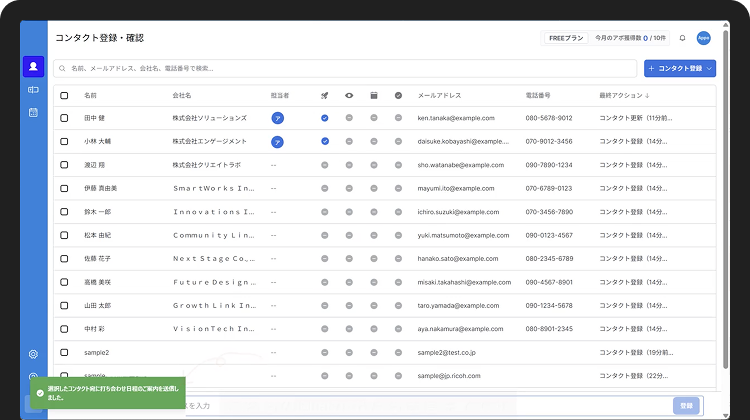The width and height of the screenshot is (750, 420).
Task: Click rocket status dot in 渡辺 翔 row
Action: pyautogui.click(x=325, y=165)
